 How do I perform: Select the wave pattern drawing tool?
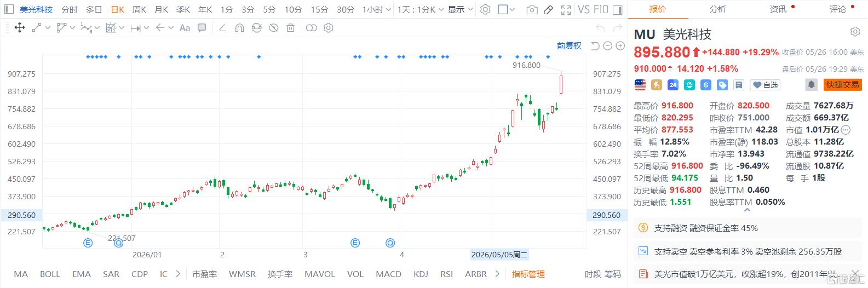point(86,28)
